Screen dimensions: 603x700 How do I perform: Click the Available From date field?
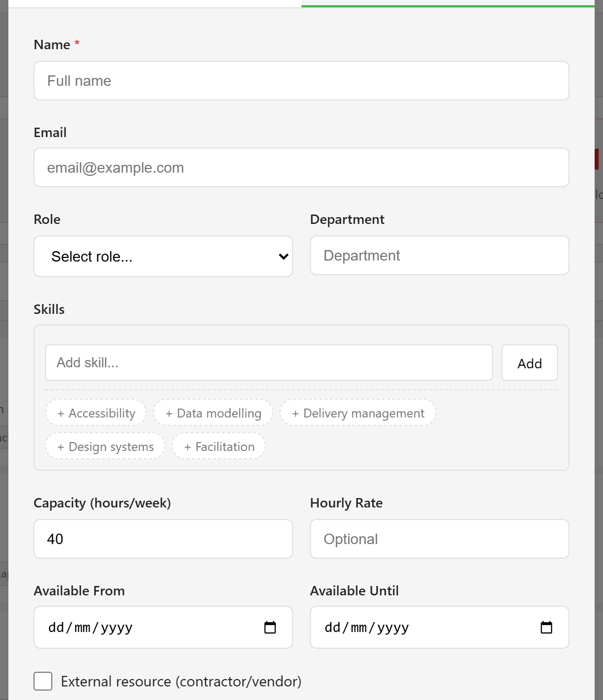tap(163, 627)
